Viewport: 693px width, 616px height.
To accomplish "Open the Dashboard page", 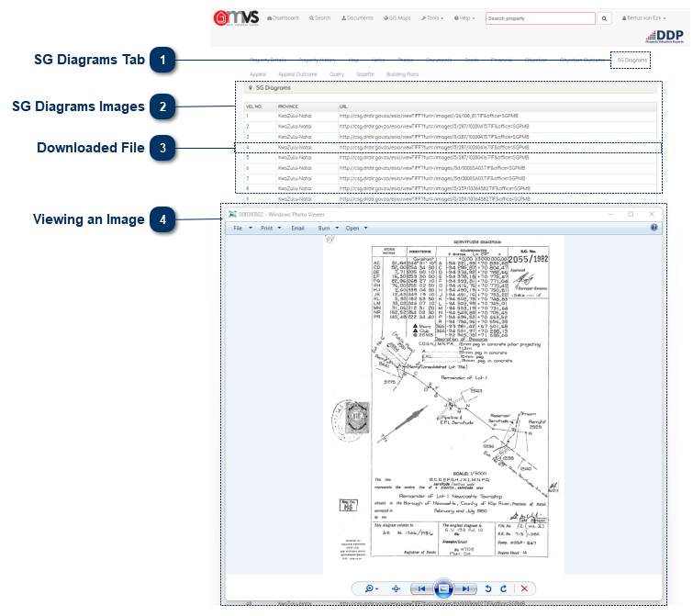I will pos(283,18).
